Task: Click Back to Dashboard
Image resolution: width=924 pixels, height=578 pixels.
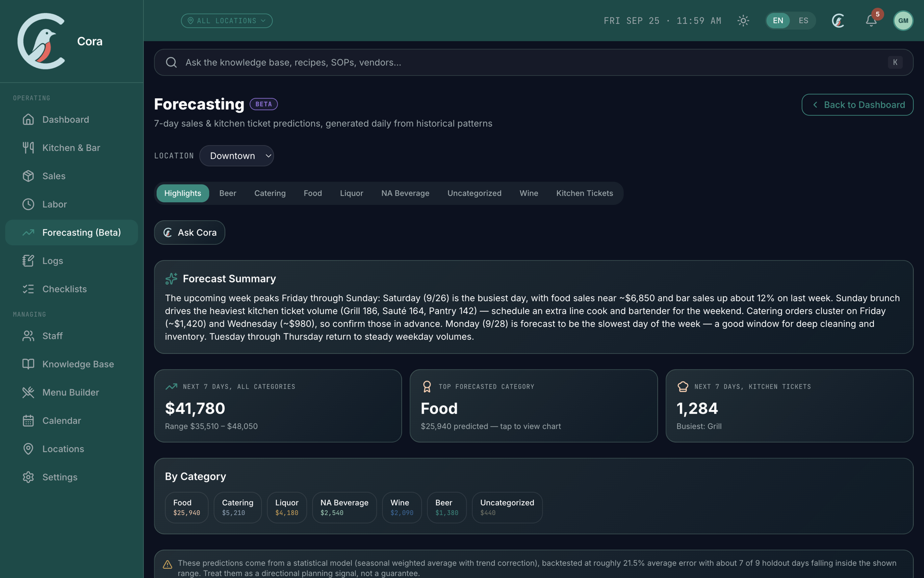Action: click(x=857, y=105)
